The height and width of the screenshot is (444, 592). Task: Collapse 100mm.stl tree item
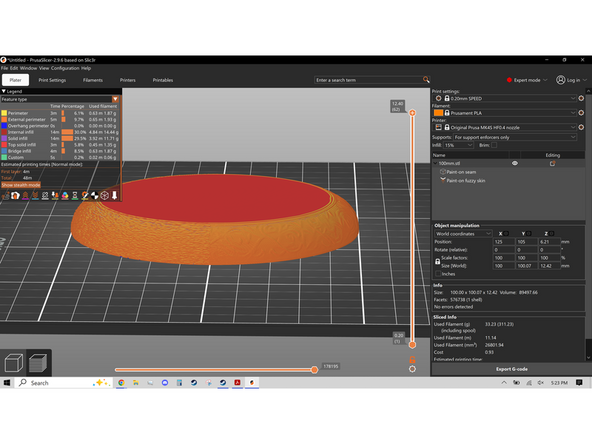pos(435,163)
